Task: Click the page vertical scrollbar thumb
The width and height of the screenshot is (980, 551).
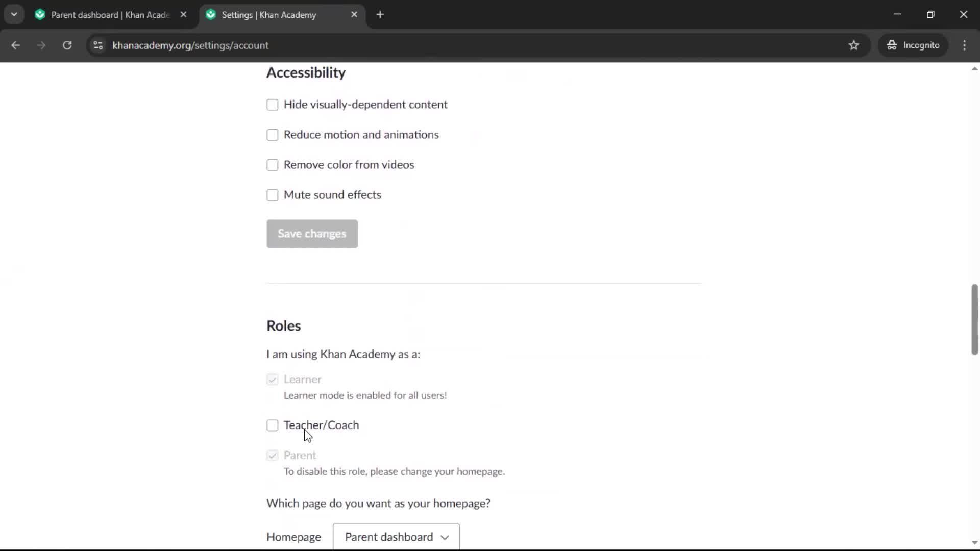Action: [x=974, y=319]
